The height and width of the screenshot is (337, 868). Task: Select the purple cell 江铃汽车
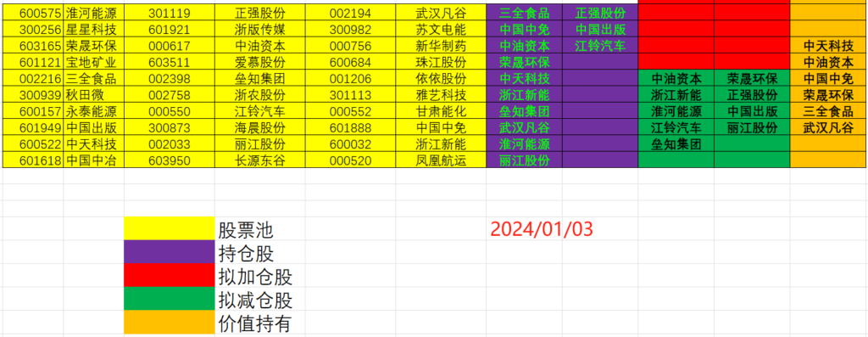tap(600, 46)
